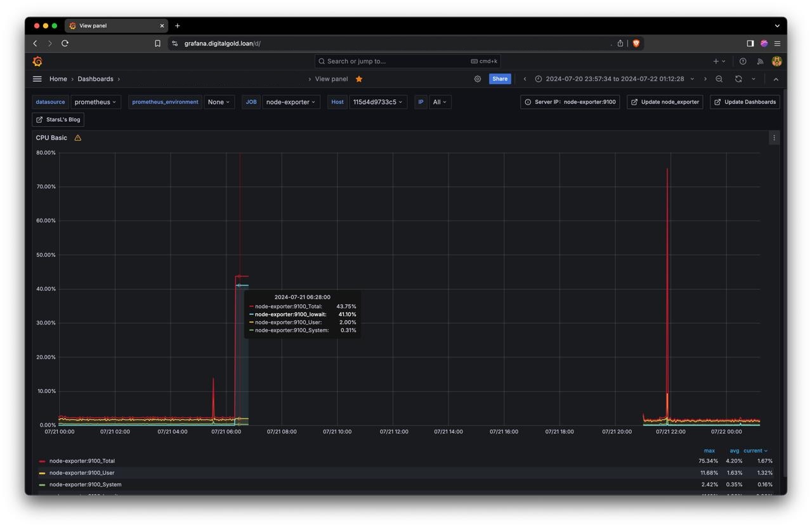Open IP All dropdown
The width and height of the screenshot is (812, 528).
440,102
